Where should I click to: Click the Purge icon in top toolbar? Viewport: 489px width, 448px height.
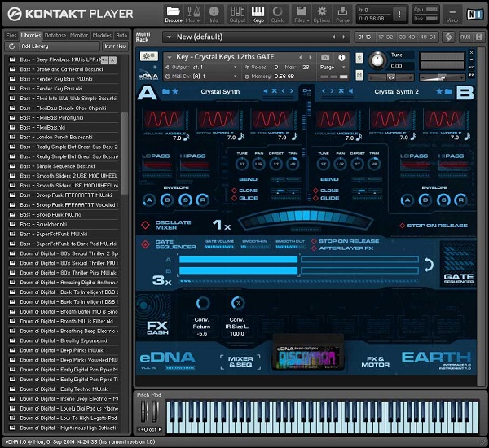coord(342,14)
